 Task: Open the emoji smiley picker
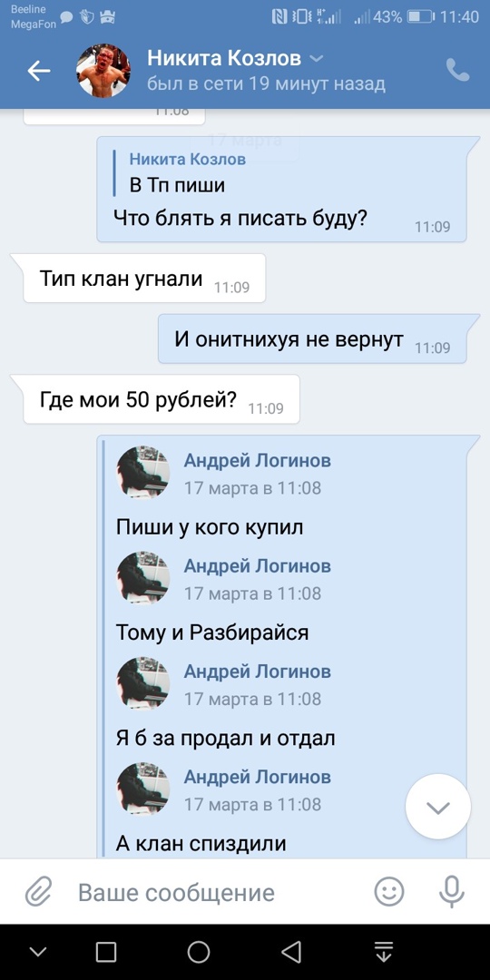coord(388,891)
